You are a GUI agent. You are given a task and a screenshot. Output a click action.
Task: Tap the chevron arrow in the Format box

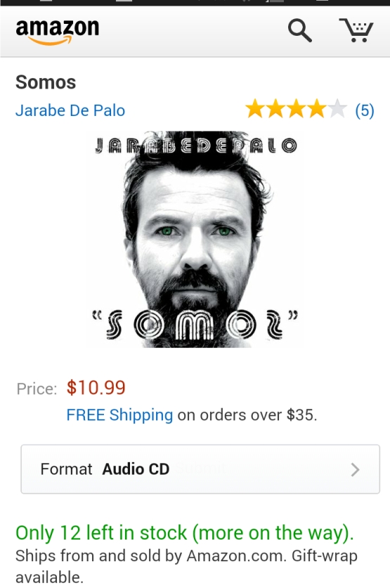coord(355,469)
